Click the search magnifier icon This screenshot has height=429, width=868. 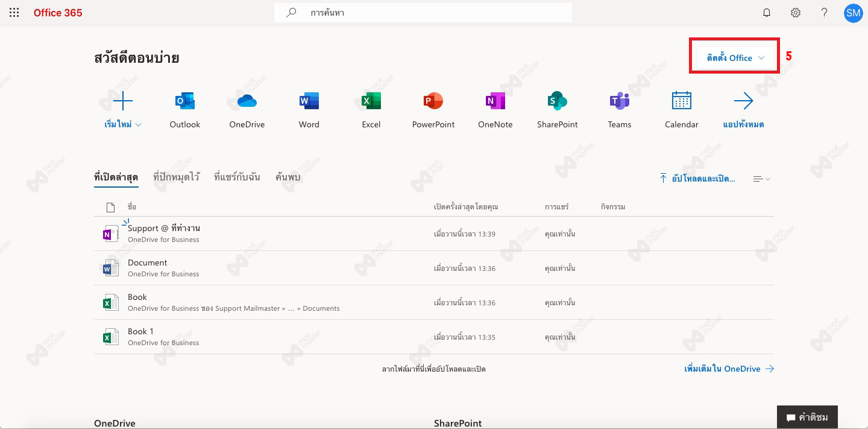point(291,13)
